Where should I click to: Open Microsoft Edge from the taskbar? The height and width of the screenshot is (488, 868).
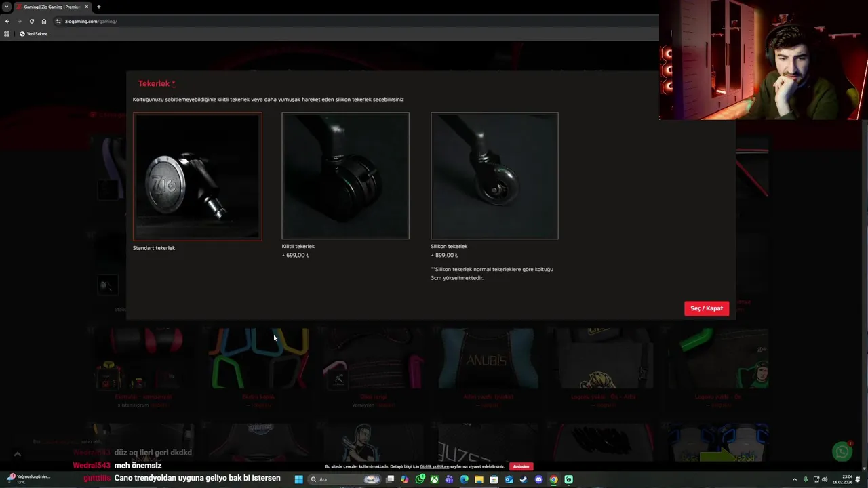click(x=464, y=479)
